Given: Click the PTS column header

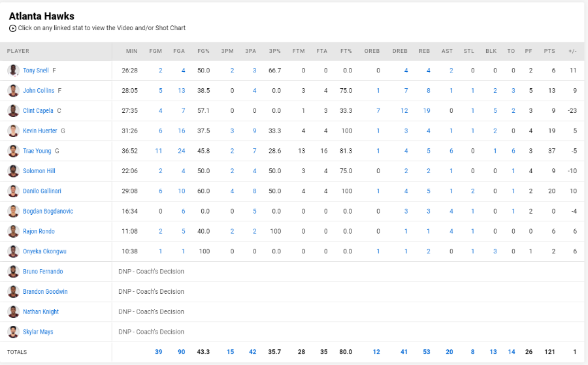Looking at the screenshot, I should tap(549, 51).
